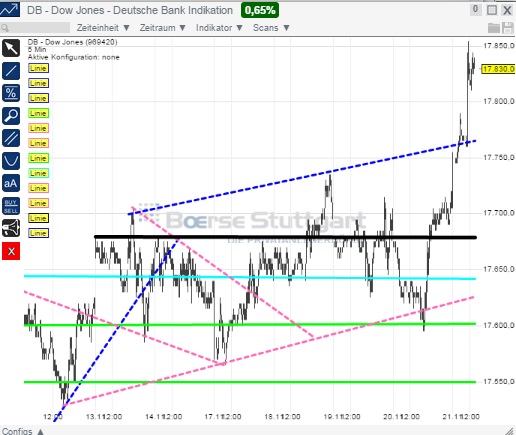Screen dimensions: 516x435
Task: Select the fifth Linie label
Action: [x=38, y=128]
